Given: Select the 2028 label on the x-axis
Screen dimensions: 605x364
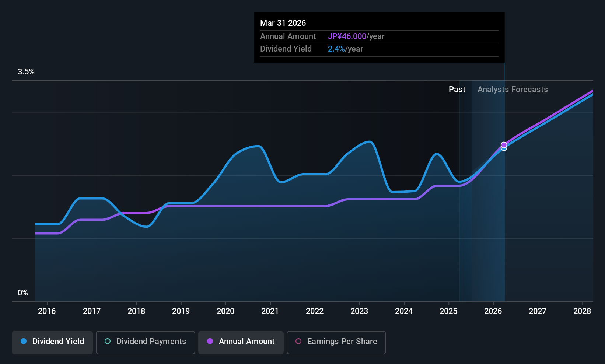Looking at the screenshot, I should pos(582,311).
